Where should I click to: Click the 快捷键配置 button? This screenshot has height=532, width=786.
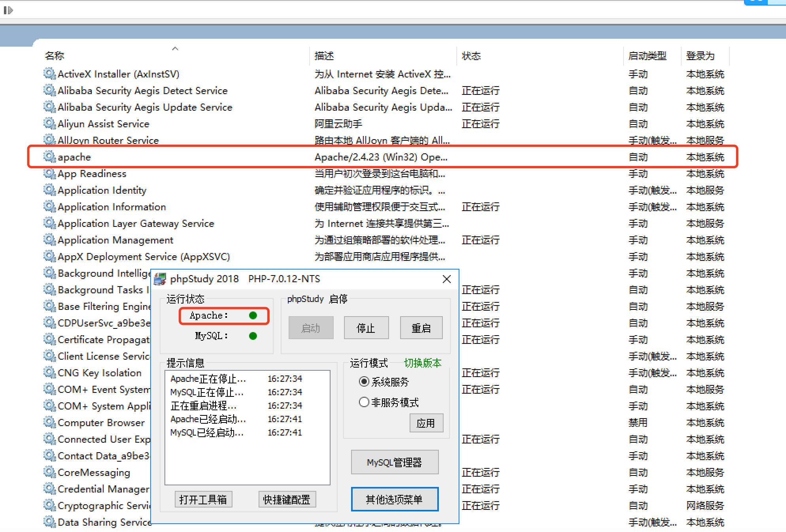coord(287,500)
